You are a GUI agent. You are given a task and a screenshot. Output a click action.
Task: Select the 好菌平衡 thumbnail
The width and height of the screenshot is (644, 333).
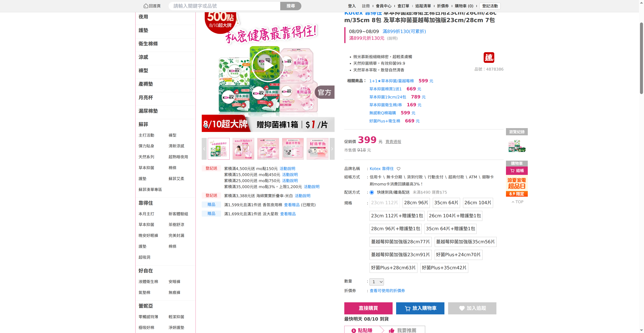(x=317, y=149)
